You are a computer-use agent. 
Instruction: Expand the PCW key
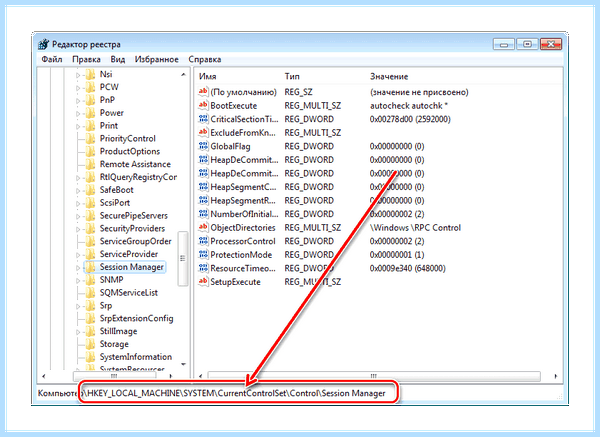pyautogui.click(x=78, y=88)
